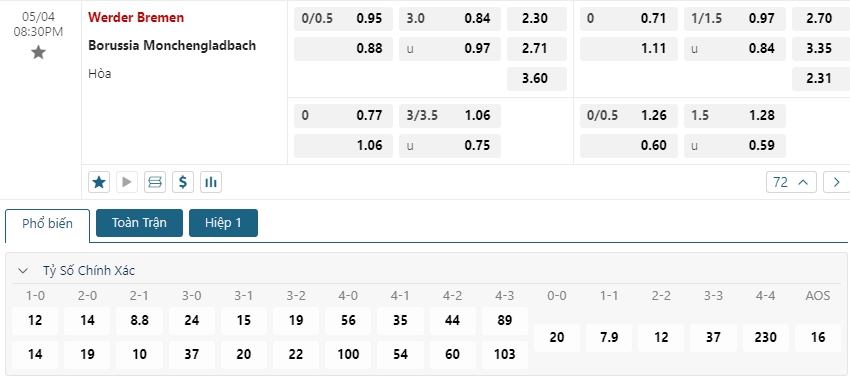Click the Werder Bremen team name

[136, 17]
